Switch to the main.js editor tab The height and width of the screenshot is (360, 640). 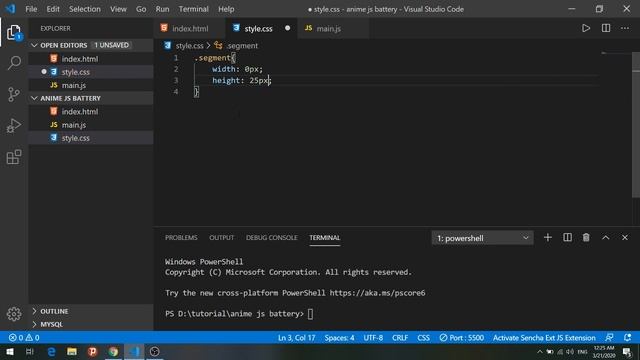coord(333,28)
